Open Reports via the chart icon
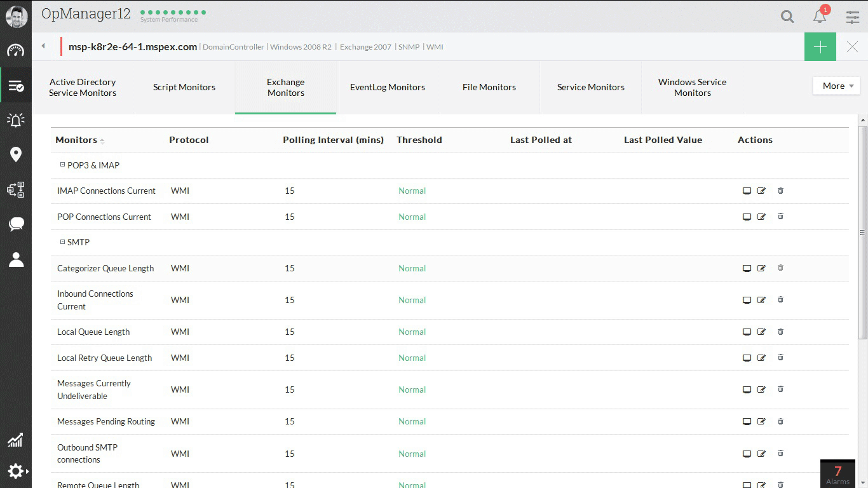 click(16, 440)
